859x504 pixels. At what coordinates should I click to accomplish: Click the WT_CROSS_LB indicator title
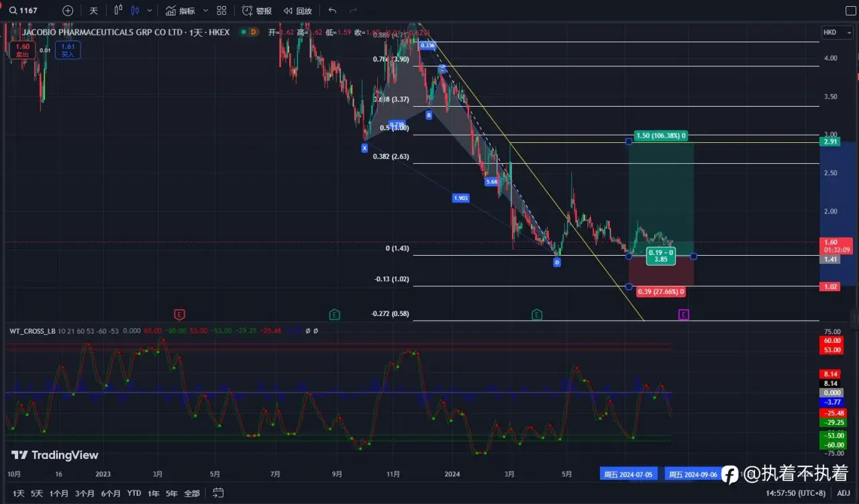(33, 331)
